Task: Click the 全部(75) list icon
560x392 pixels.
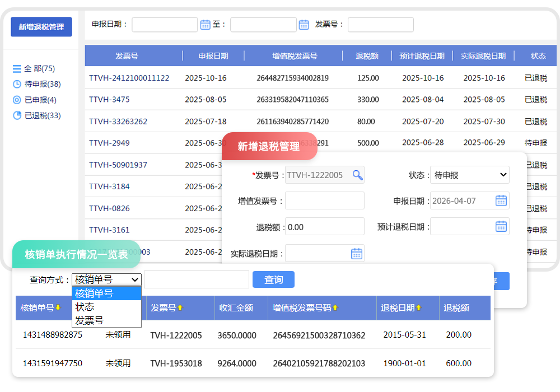Action: [17, 68]
